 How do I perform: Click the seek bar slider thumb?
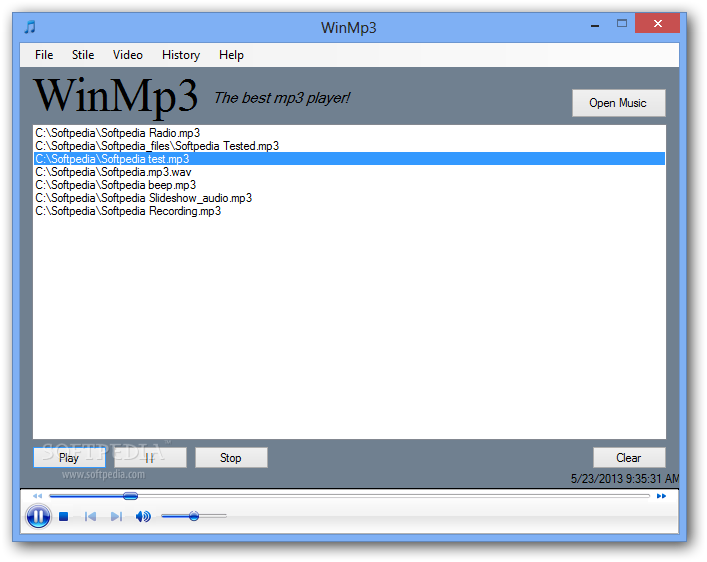130,496
